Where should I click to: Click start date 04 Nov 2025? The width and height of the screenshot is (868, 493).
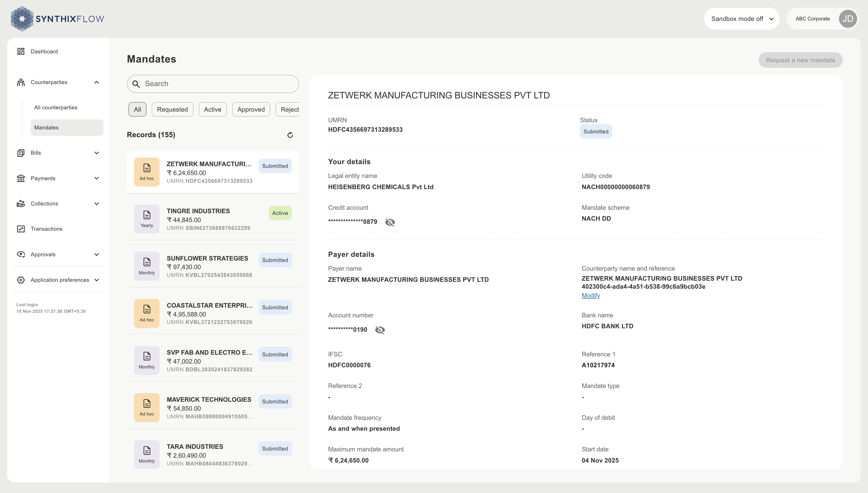[600, 461]
